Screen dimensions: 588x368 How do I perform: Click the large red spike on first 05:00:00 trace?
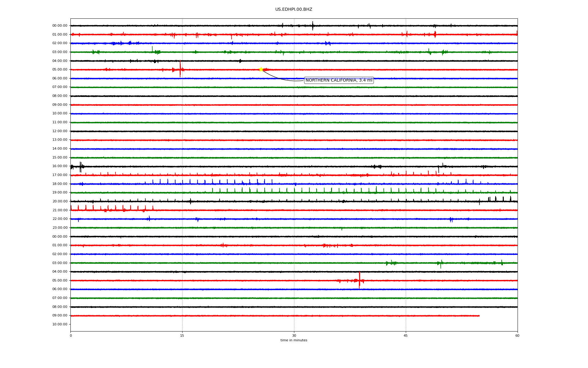click(x=180, y=69)
